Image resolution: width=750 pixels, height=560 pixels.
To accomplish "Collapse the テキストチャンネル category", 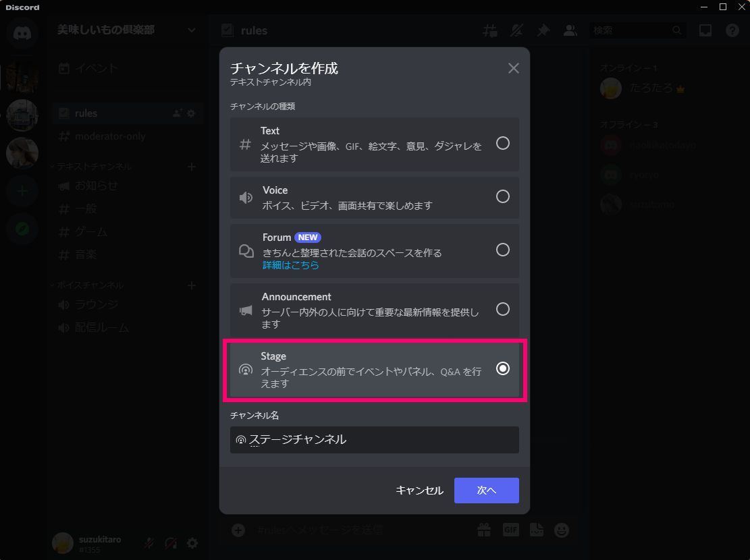I will click(91, 167).
